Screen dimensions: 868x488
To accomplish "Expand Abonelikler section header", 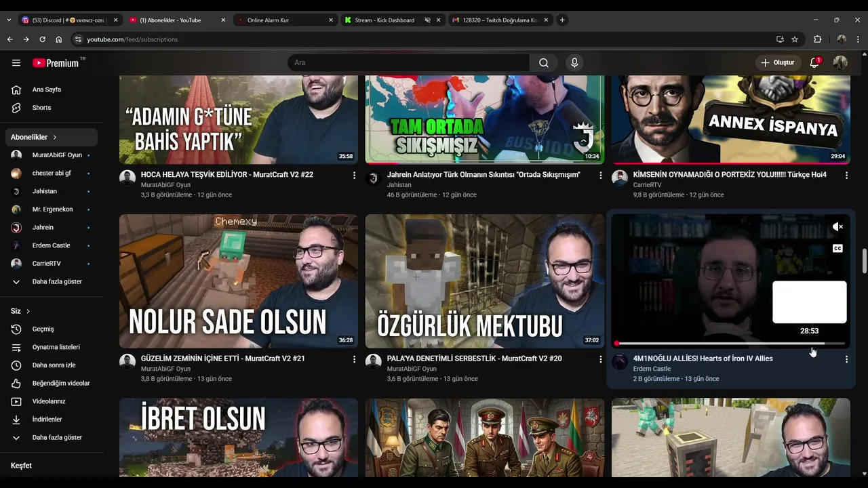I will click(x=53, y=137).
